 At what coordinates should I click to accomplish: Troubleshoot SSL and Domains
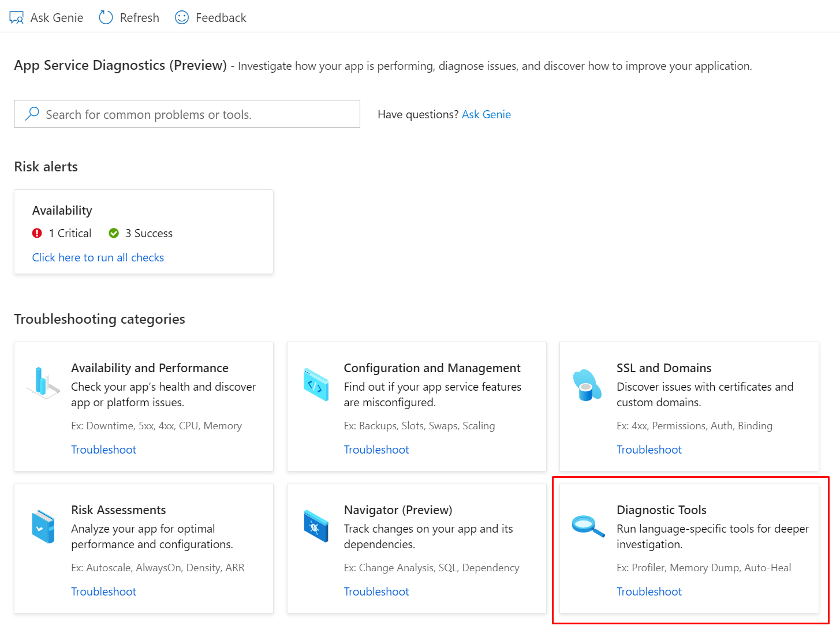click(x=649, y=450)
